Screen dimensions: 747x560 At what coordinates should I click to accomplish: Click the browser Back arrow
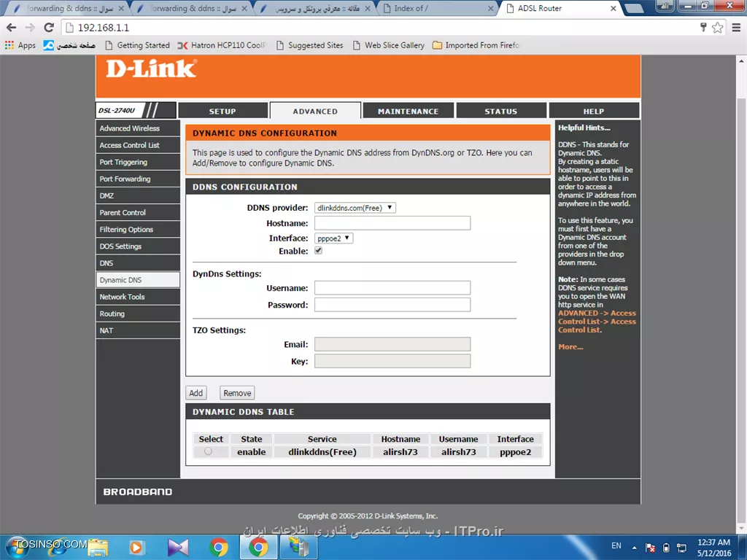[12, 28]
